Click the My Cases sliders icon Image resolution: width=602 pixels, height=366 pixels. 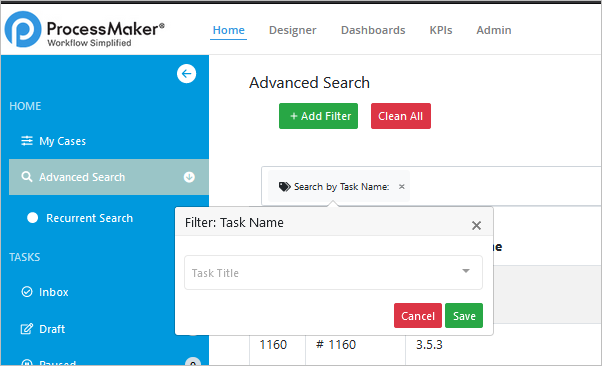click(27, 141)
